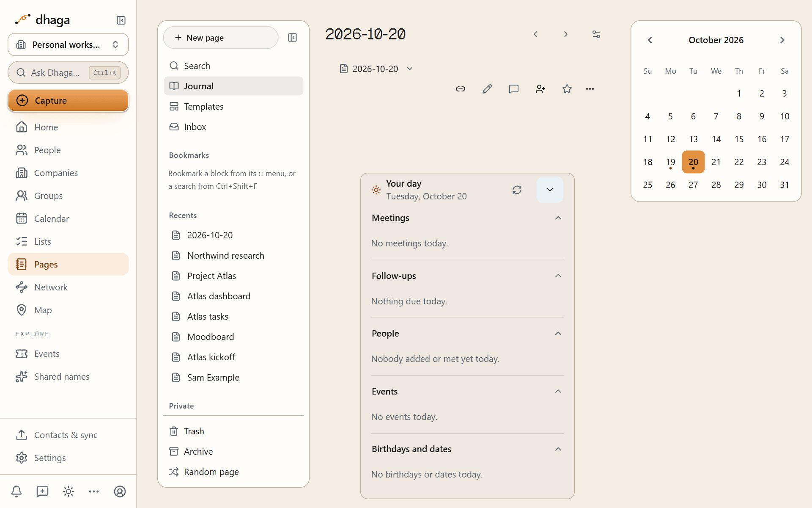Collapse the Birthdays and dates section

(558, 449)
